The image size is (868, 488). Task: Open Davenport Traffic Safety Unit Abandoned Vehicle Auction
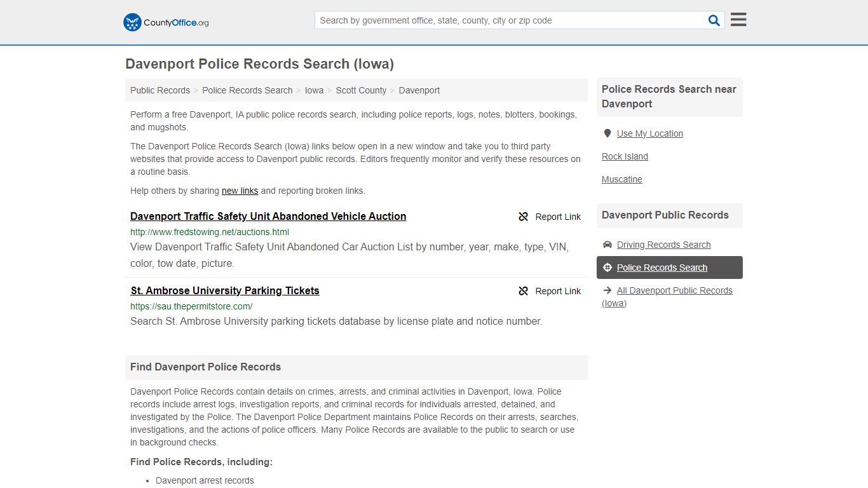click(268, 216)
